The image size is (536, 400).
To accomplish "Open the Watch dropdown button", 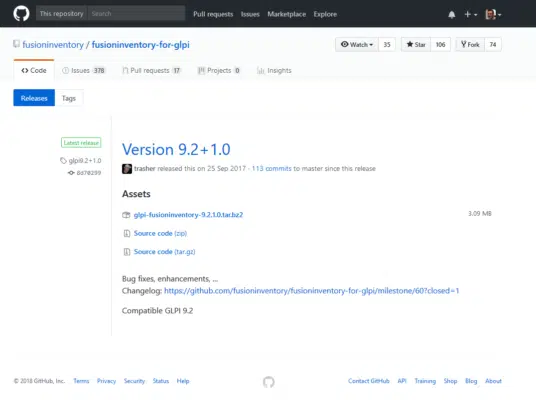I will pos(357,44).
